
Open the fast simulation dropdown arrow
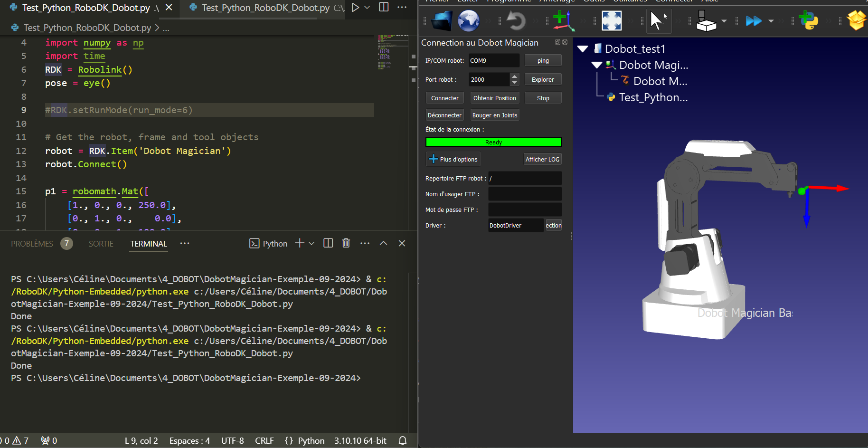tap(771, 21)
